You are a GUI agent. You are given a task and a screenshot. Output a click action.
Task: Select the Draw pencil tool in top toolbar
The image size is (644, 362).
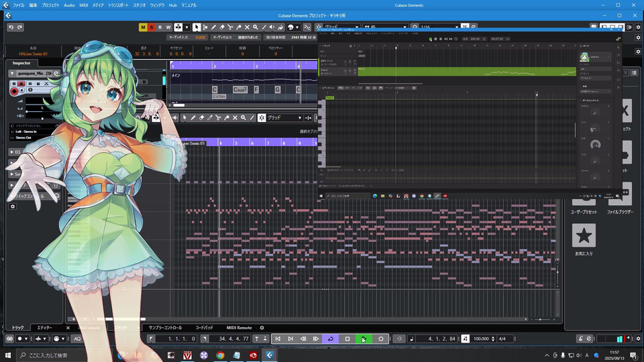pyautogui.click(x=213, y=27)
